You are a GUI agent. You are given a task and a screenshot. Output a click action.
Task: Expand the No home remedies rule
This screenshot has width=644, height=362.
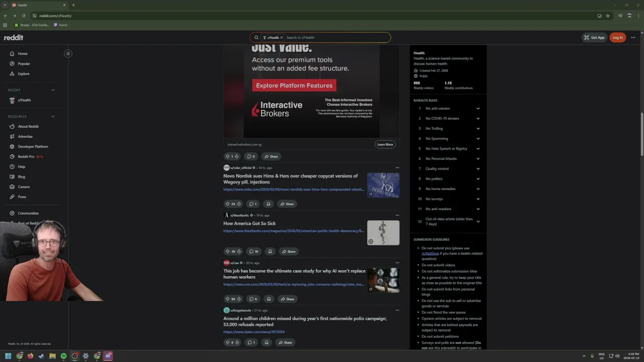[x=478, y=189]
